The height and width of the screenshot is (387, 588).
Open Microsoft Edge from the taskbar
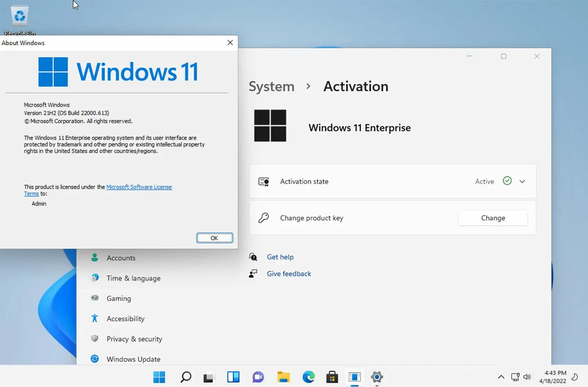coord(309,377)
